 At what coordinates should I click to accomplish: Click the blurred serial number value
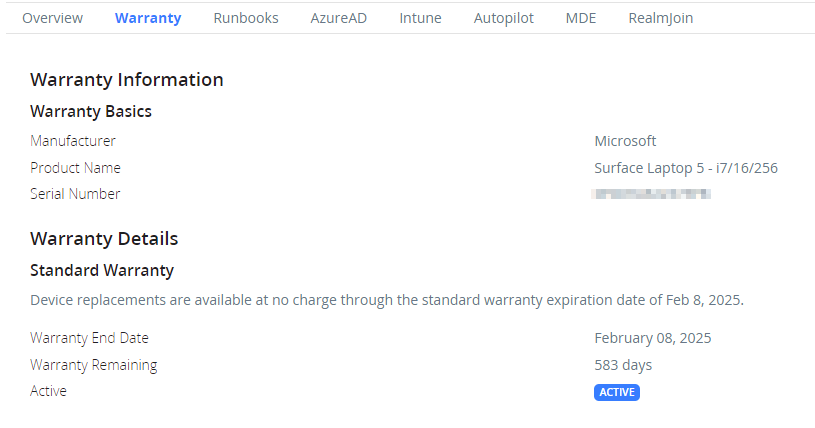652,194
